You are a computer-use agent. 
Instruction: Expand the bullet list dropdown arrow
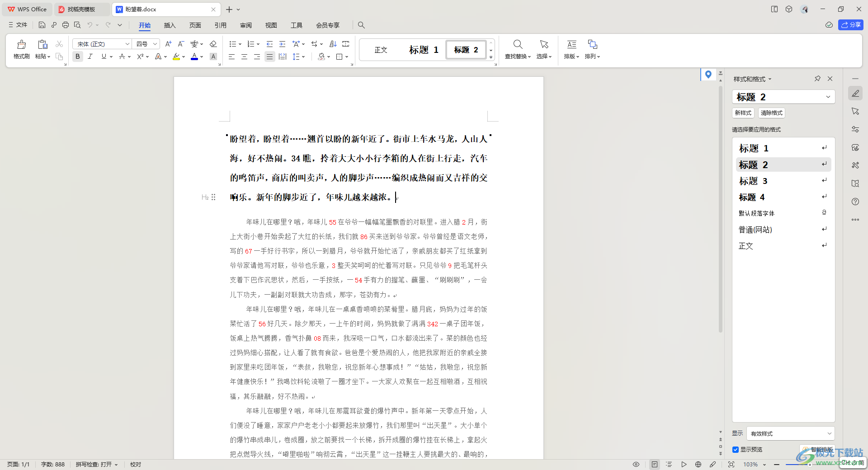pyautogui.click(x=240, y=44)
